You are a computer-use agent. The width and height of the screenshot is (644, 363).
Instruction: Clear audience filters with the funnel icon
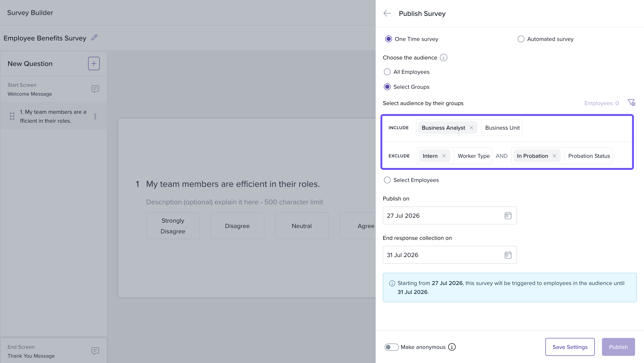[x=631, y=103]
